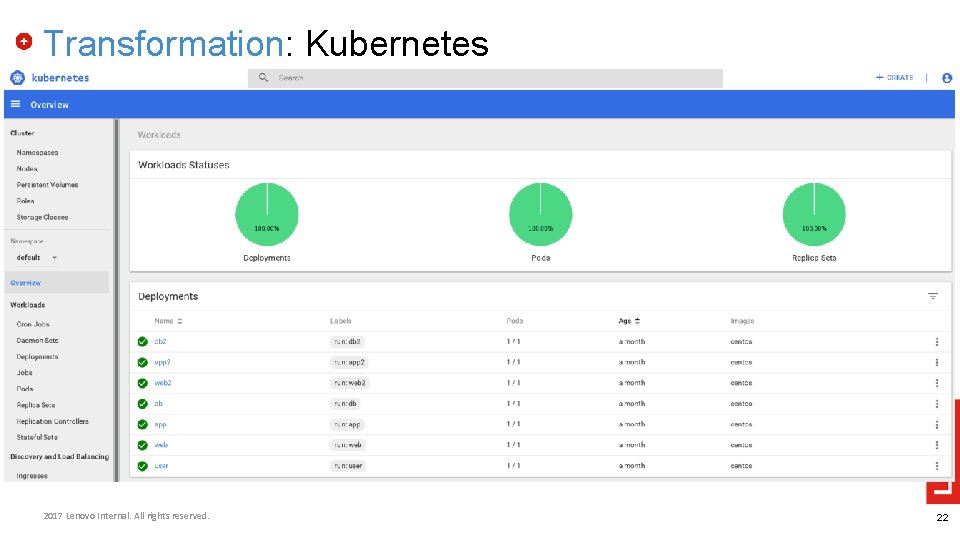Open Pods in the sidebar
Viewport: 960px width, 540px height.
pos(25,389)
